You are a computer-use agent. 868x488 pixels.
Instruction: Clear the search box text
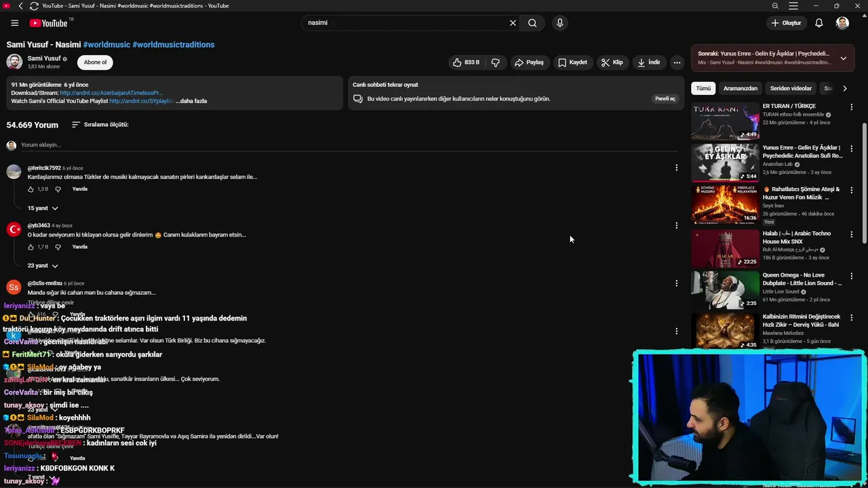click(513, 23)
